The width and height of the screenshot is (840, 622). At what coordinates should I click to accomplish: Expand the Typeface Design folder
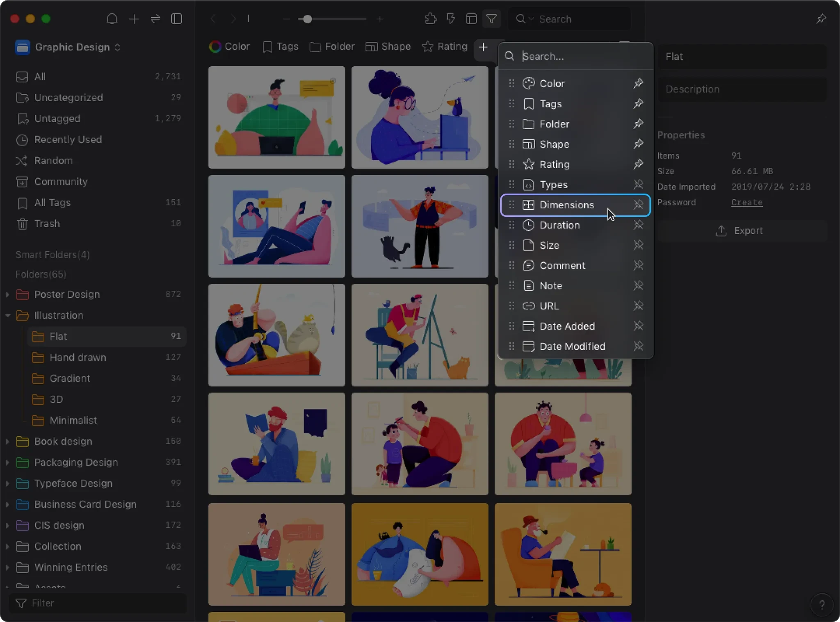(x=7, y=483)
